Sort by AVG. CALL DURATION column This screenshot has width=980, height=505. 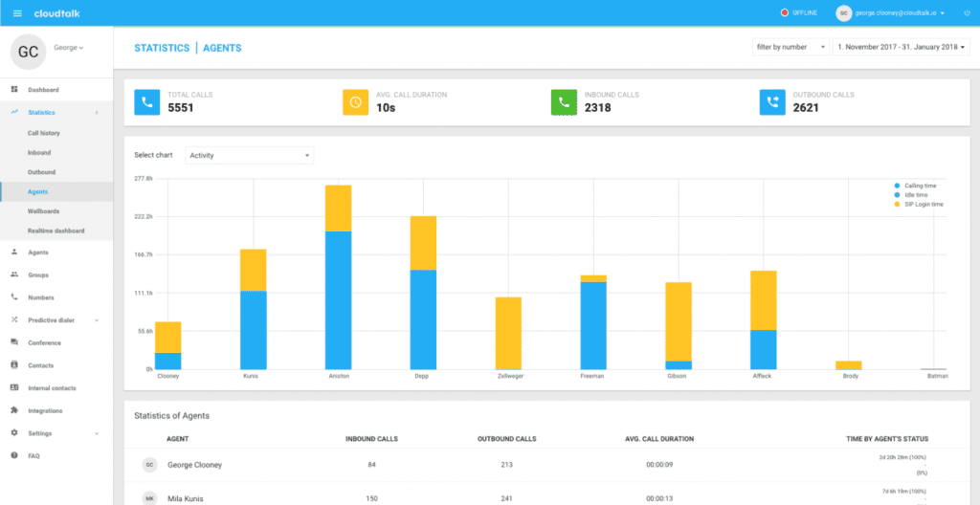pos(659,439)
